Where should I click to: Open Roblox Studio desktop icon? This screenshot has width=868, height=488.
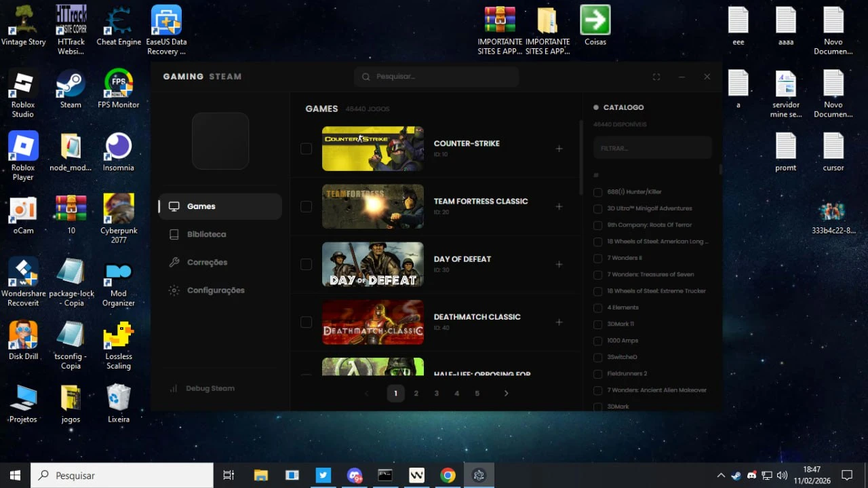coord(23,93)
